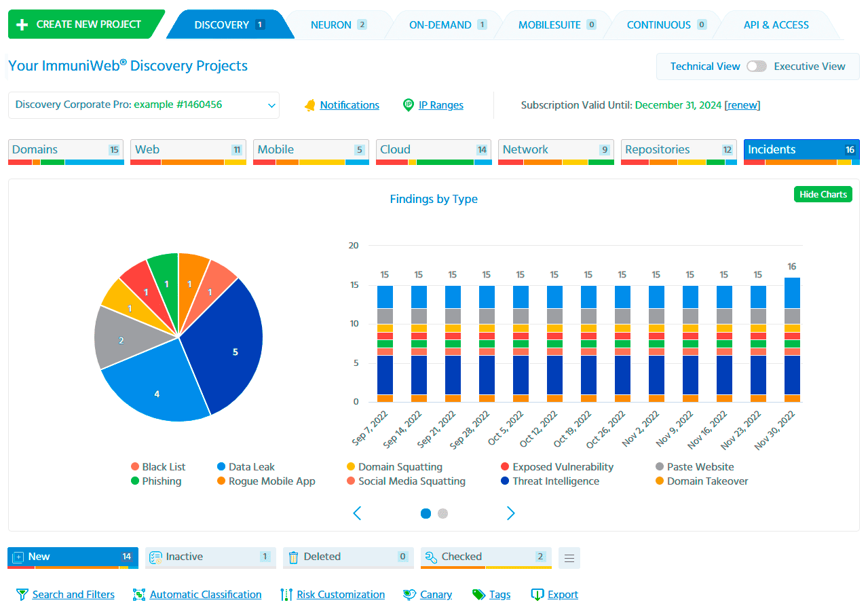Open the Mobile asset category
The width and height of the screenshot is (868, 613).
(311, 152)
